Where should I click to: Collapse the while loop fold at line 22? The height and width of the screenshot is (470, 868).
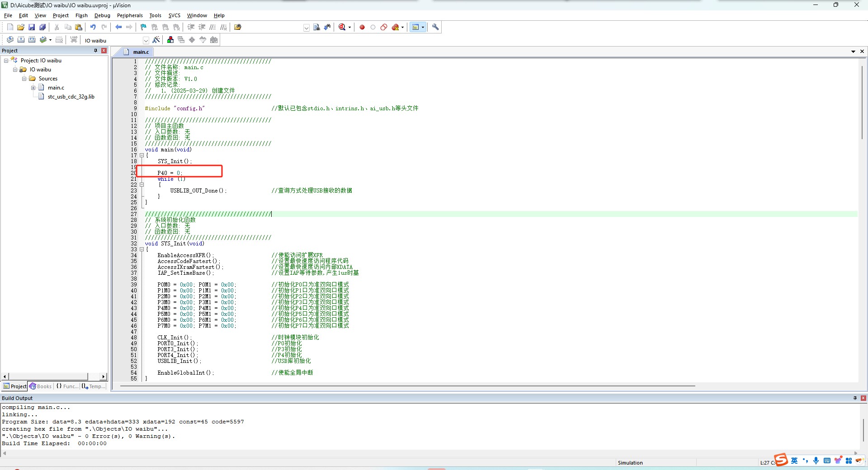[x=142, y=185]
